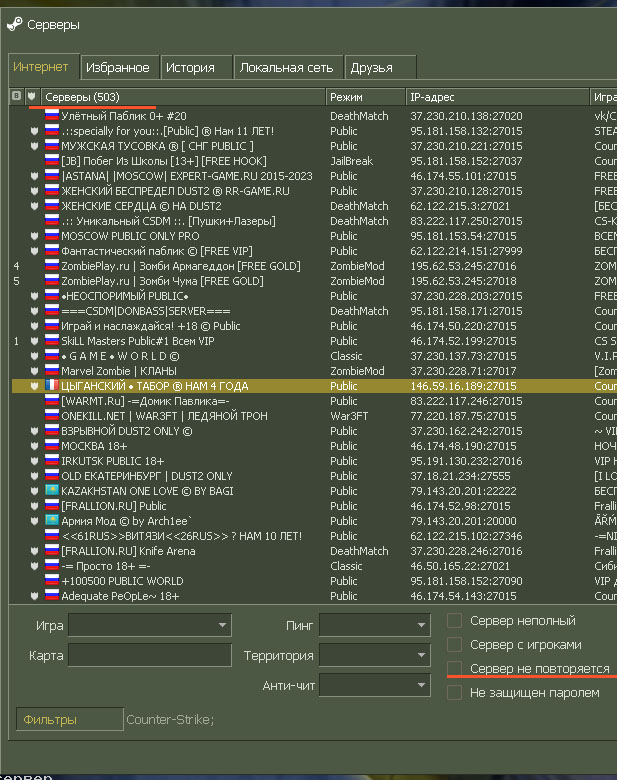Select server •НЕОСПОРИМЫЙ PUBLIC•
The height and width of the screenshot is (780, 617).
click(x=125, y=296)
